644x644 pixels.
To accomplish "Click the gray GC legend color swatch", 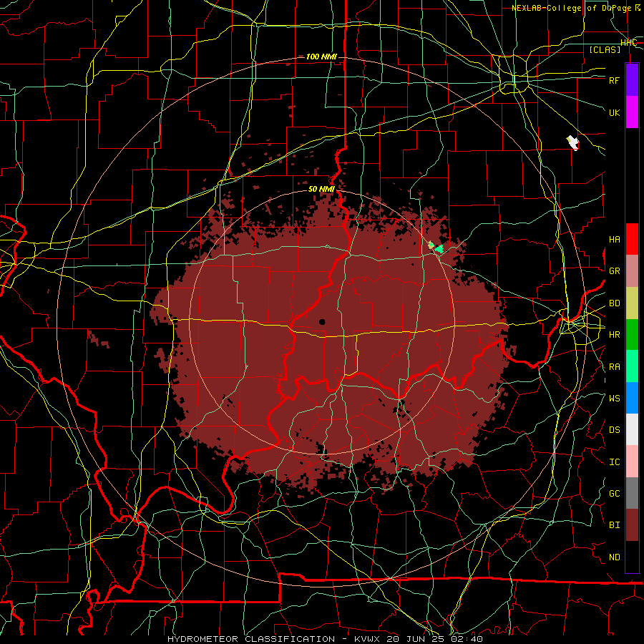I will coord(632,493).
